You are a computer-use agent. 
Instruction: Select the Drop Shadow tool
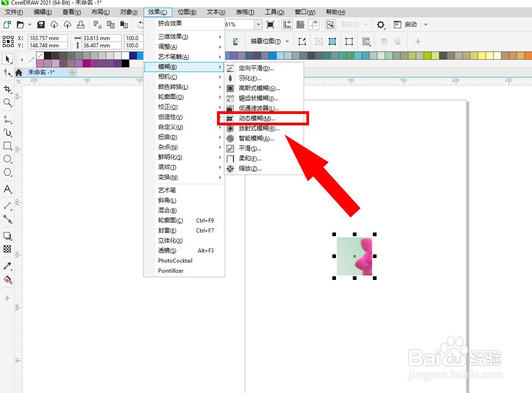(7, 236)
